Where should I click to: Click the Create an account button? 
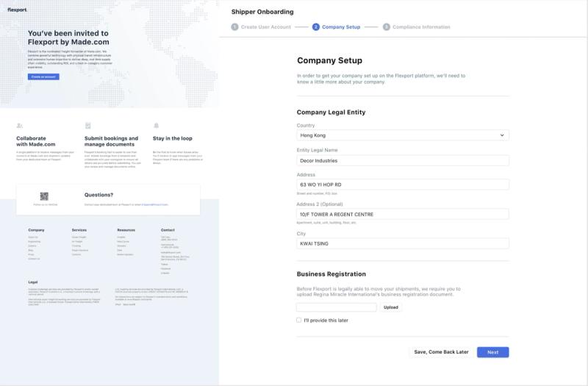43,77
